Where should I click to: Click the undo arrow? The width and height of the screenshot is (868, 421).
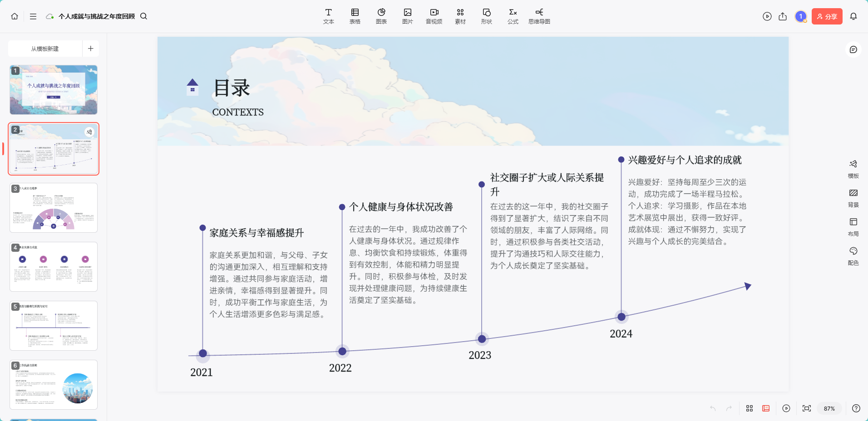click(x=713, y=408)
